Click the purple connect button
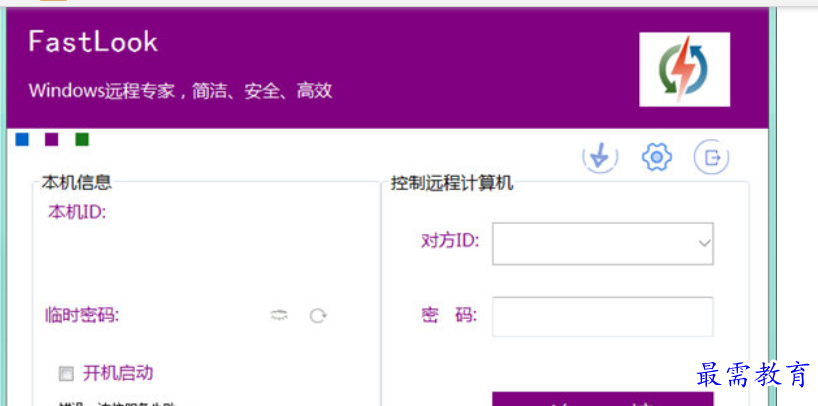This screenshot has width=818, height=406. 602,398
